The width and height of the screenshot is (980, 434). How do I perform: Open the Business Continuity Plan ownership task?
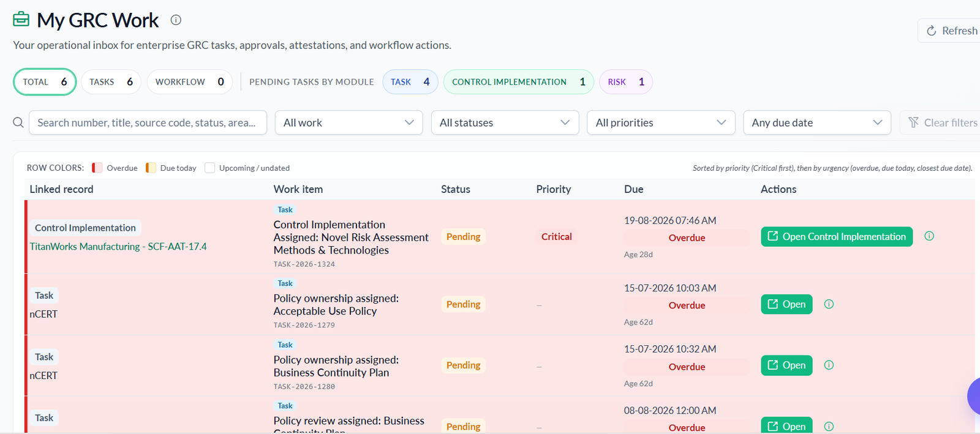coord(786,365)
